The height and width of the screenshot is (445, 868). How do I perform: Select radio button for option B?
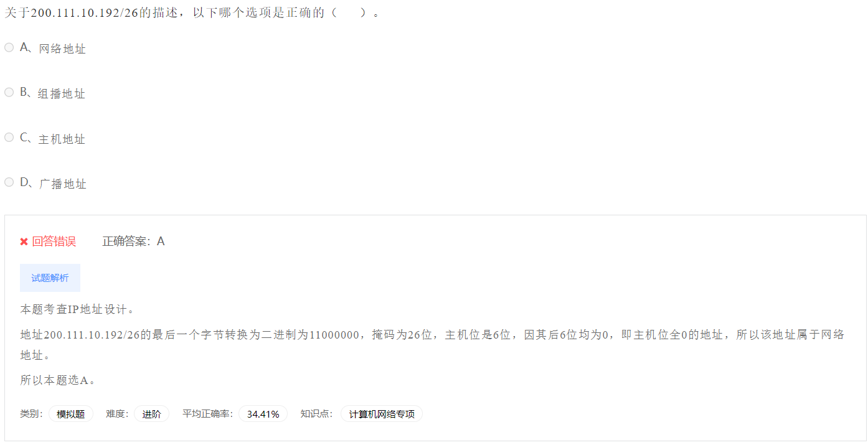(9, 92)
